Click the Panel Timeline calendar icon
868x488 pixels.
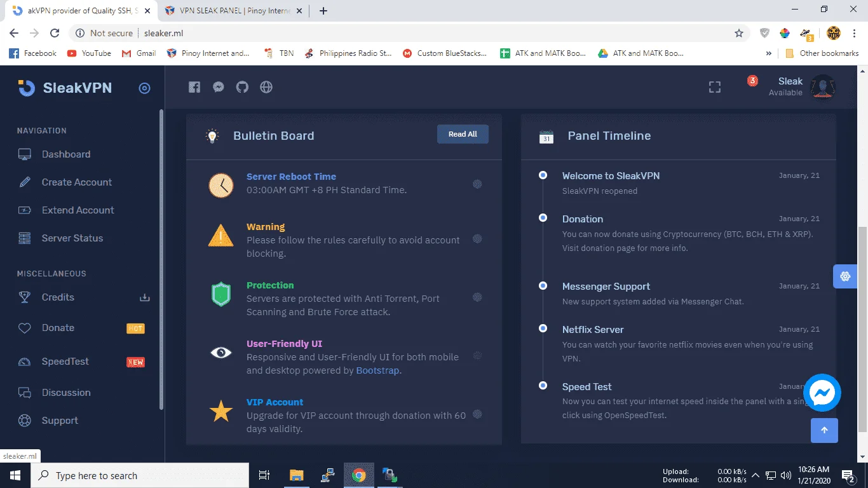(546, 136)
